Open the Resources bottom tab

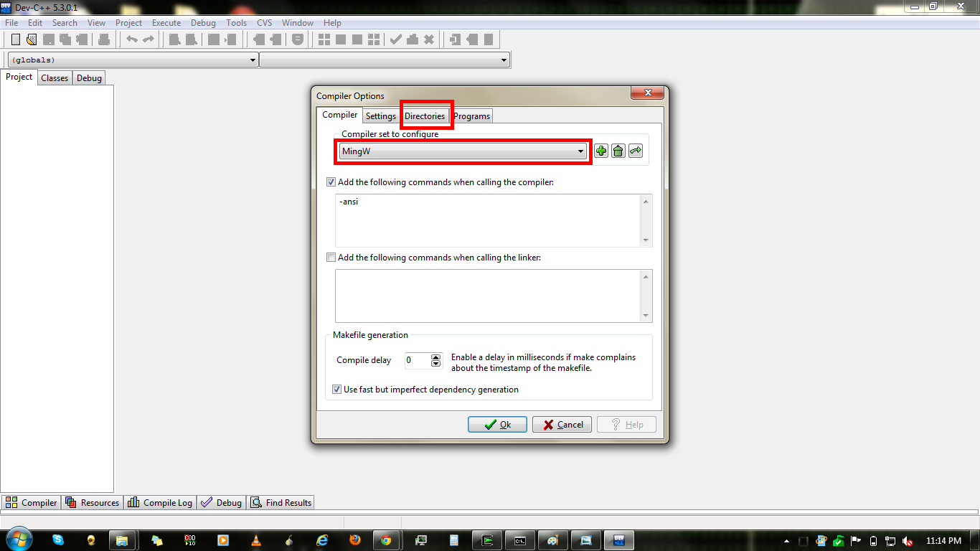92,503
